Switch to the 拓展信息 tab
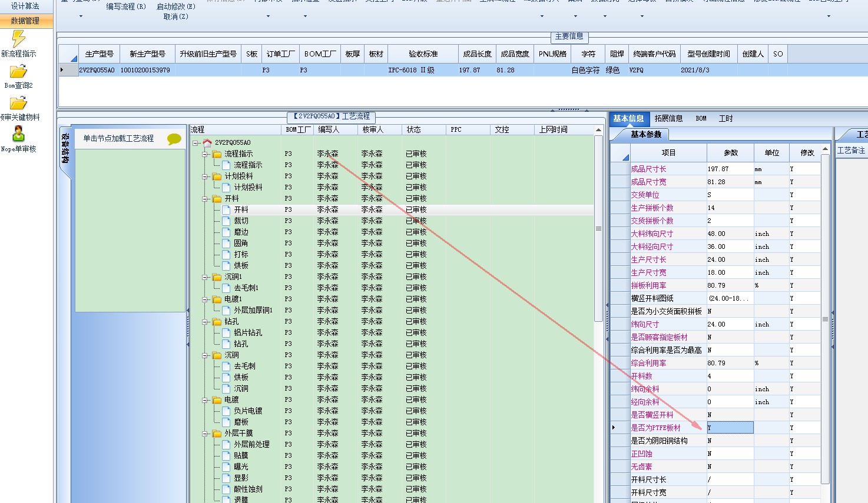This screenshot has width=868, height=503. pos(668,118)
